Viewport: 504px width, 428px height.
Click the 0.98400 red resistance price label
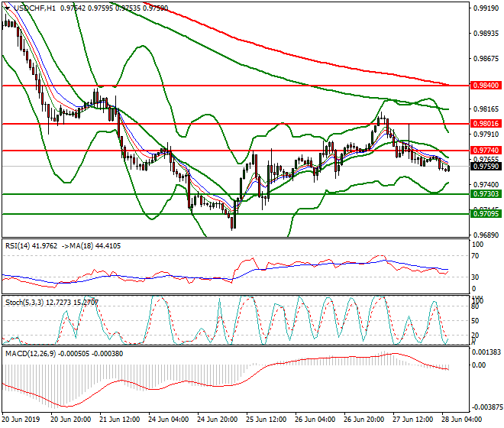pyautogui.click(x=486, y=86)
